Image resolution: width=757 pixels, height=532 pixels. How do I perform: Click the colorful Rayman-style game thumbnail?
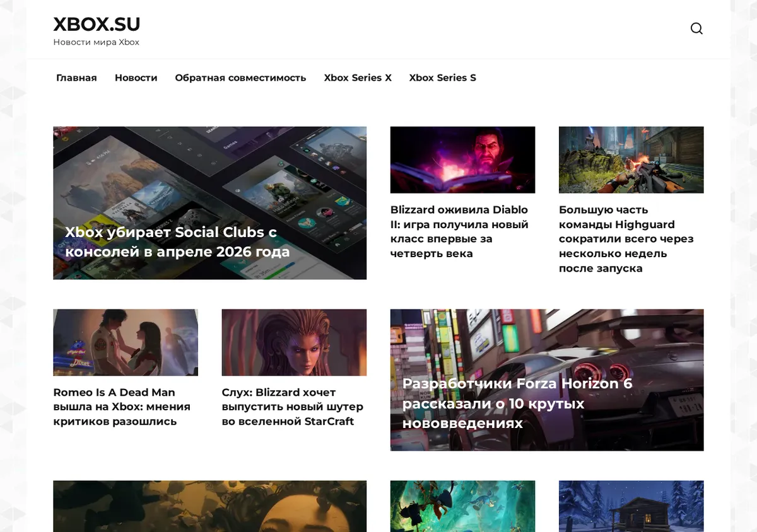coord(462,506)
